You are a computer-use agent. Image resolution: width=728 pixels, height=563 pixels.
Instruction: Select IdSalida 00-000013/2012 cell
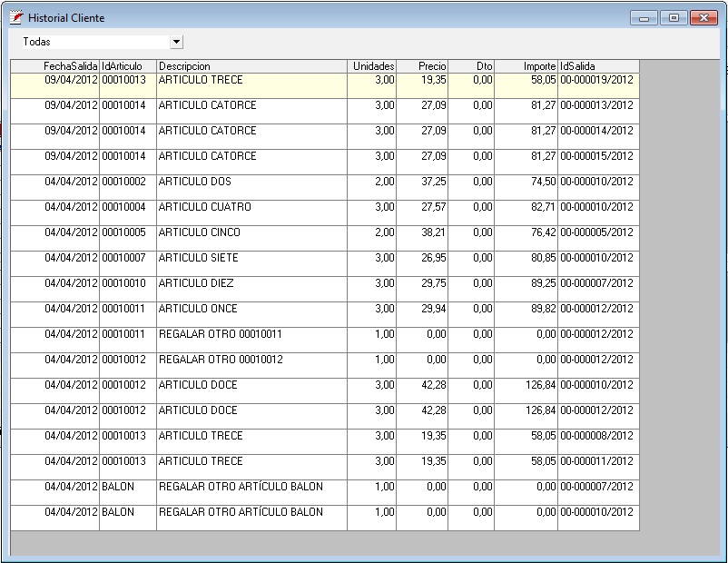(x=598, y=111)
